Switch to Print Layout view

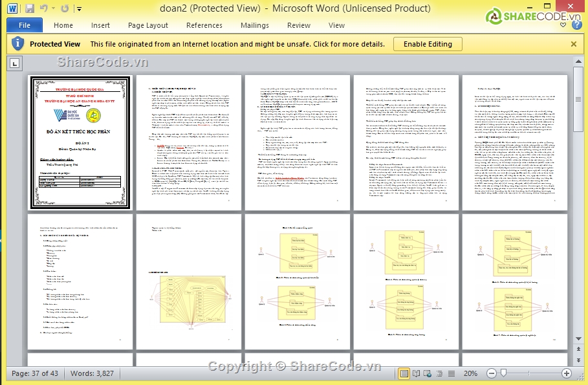point(404,373)
